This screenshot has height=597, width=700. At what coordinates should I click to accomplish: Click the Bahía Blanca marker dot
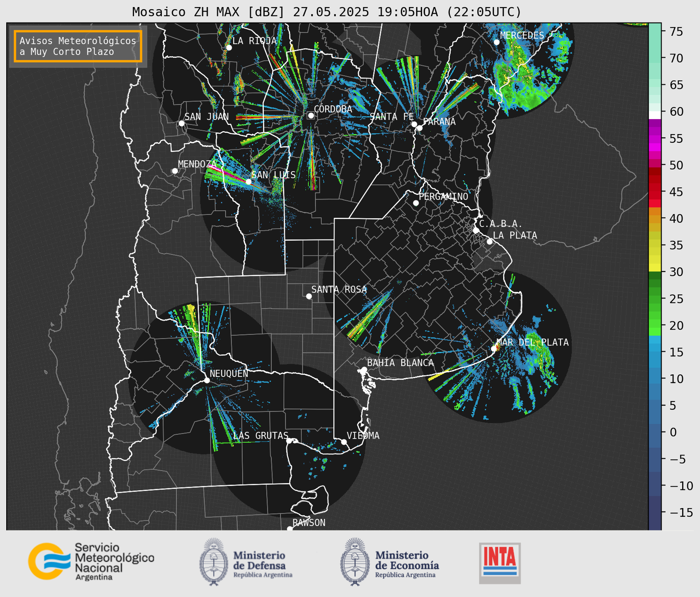[x=364, y=369]
